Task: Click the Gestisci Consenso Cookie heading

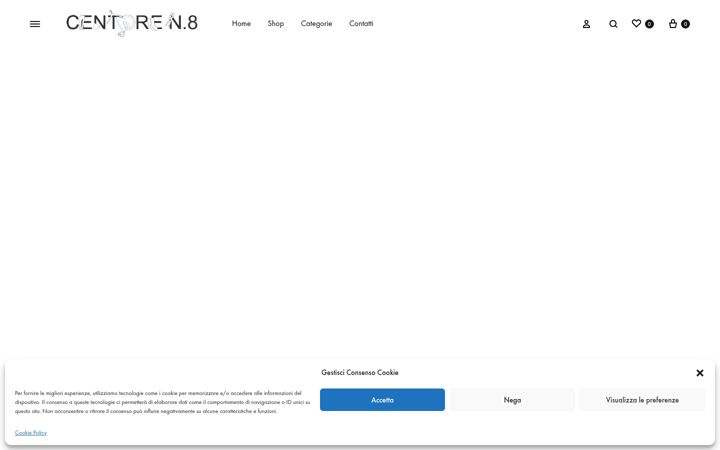Action: (x=360, y=372)
